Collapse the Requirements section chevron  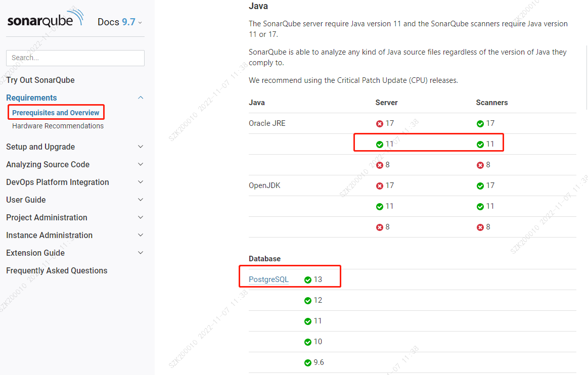(x=141, y=98)
